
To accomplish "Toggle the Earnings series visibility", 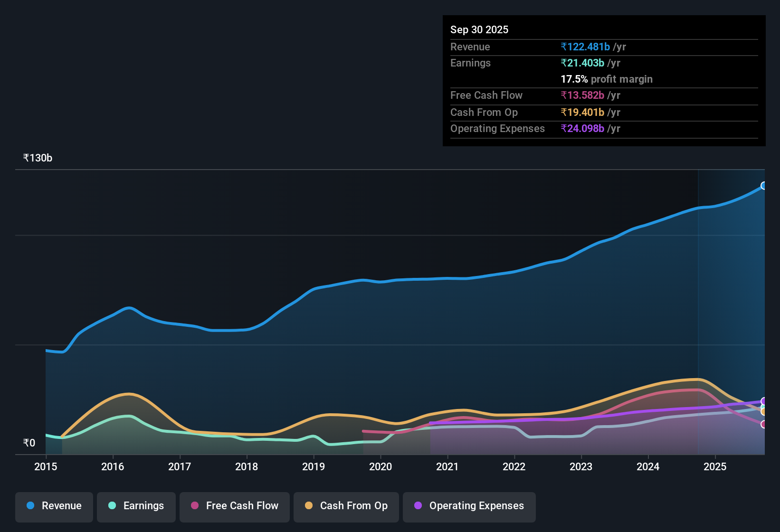I will point(136,506).
